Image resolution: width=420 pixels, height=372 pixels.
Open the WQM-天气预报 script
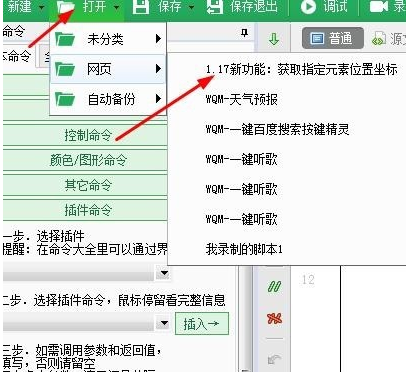tap(241, 99)
